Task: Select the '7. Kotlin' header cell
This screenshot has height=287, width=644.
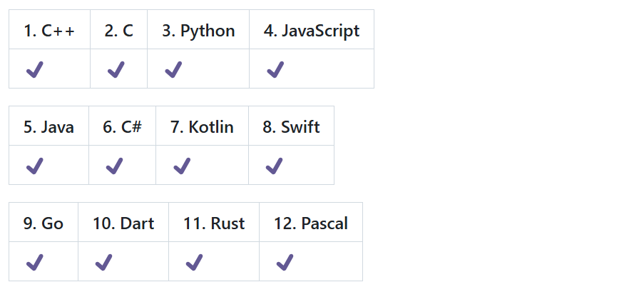Action: coord(202,126)
